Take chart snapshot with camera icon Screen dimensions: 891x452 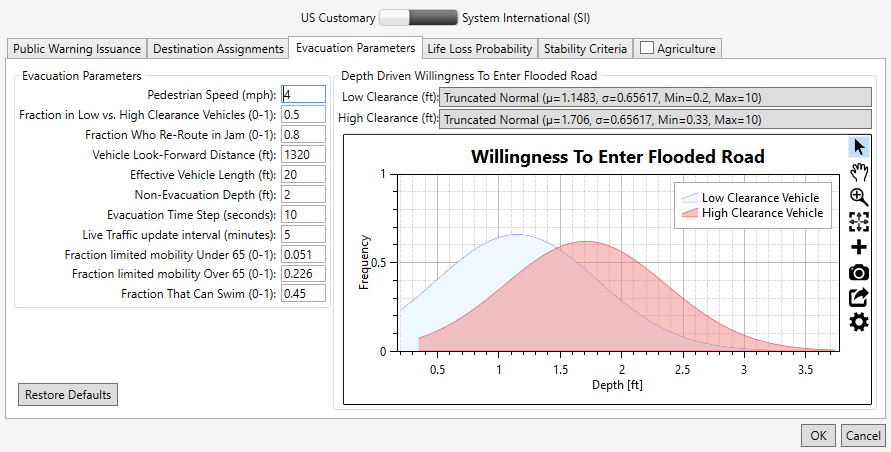[859, 272]
